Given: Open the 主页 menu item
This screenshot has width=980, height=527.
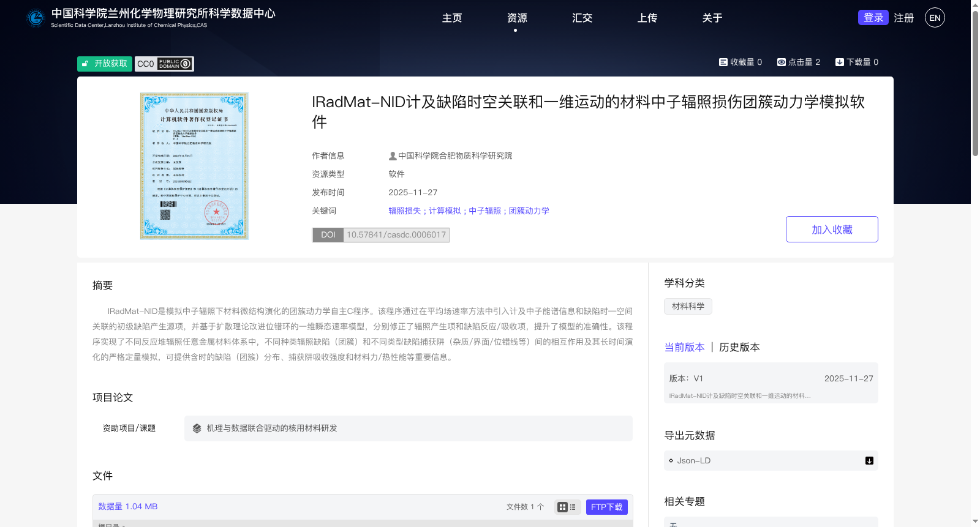Looking at the screenshot, I should tap(452, 18).
